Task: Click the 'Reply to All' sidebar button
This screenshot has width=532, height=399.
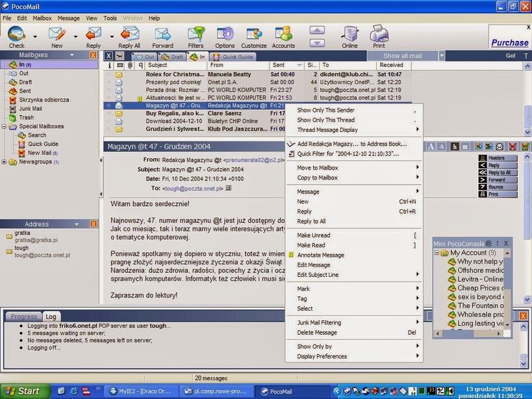Action: [x=498, y=172]
